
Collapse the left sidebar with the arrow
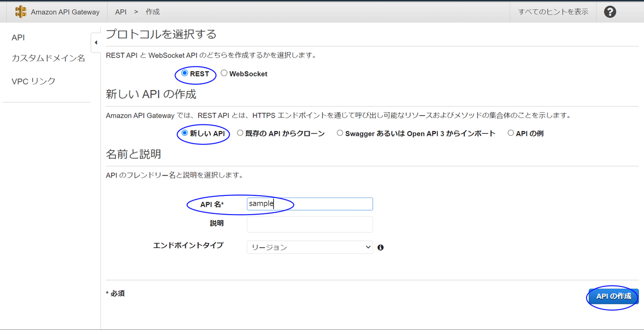(x=95, y=41)
